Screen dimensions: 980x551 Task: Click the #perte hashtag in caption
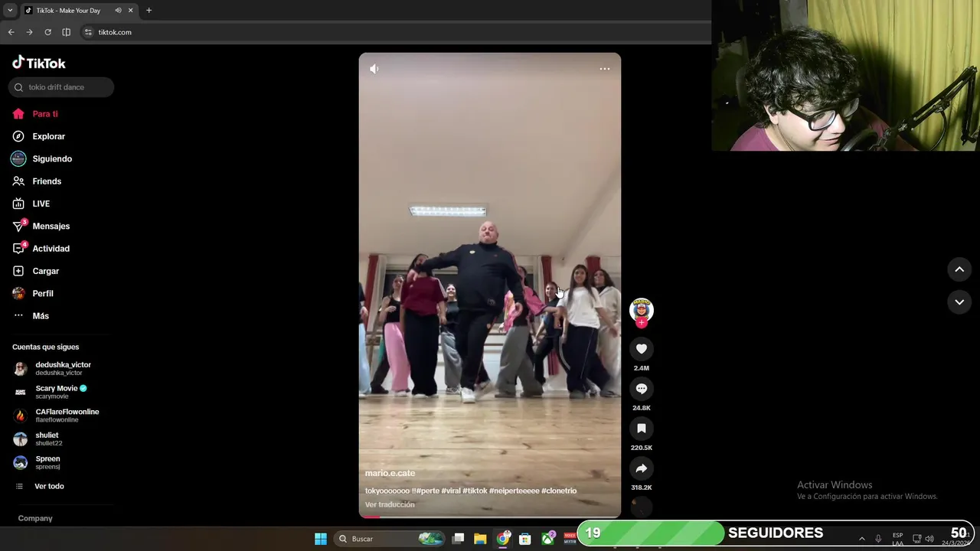(x=428, y=491)
